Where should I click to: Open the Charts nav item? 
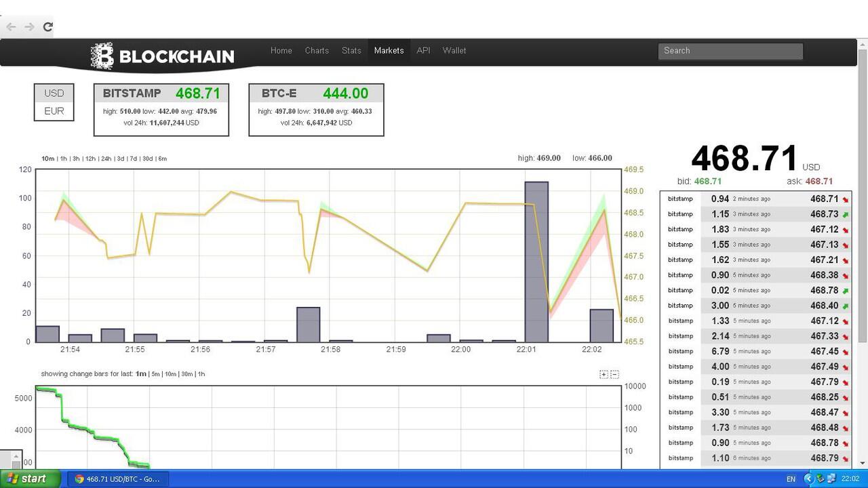(317, 51)
